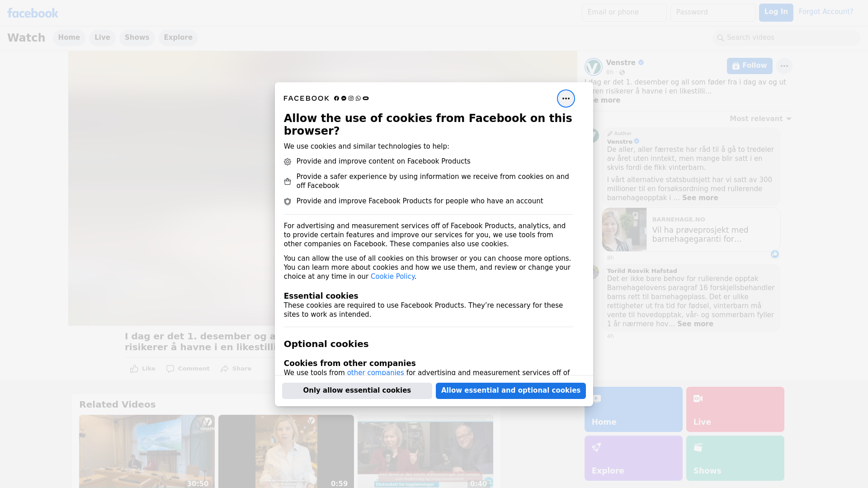Click the public globe icon under Venstre
The height and width of the screenshot is (488, 868).
pos(622,72)
